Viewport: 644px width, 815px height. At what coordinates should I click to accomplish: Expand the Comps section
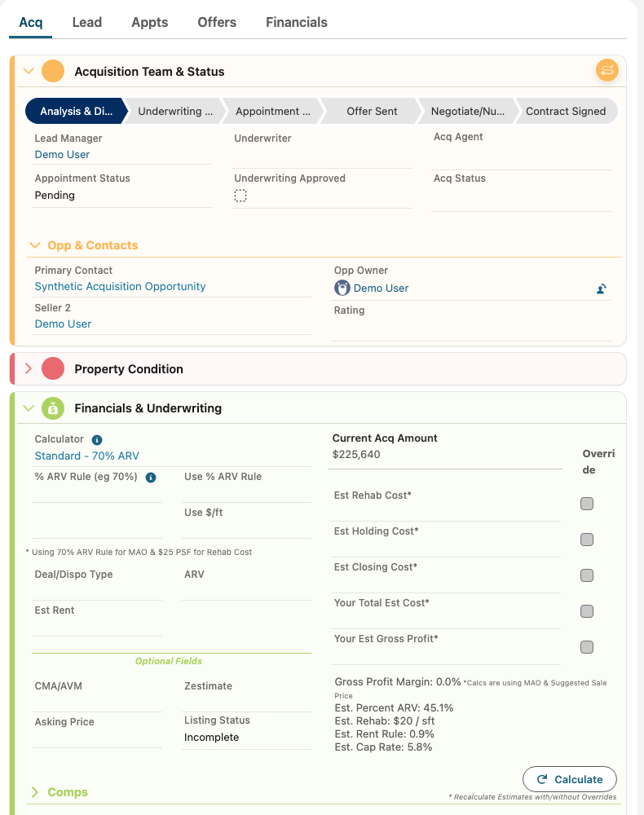35,792
